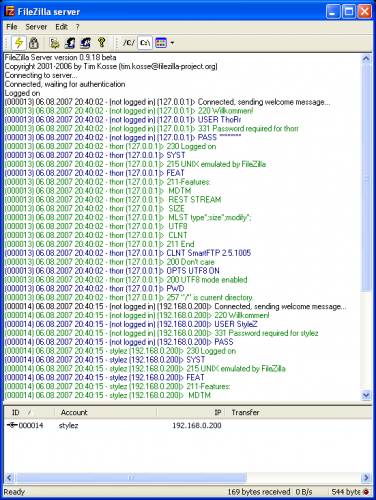
Task: Select the stylez connection row 000014
Action: 188,425
